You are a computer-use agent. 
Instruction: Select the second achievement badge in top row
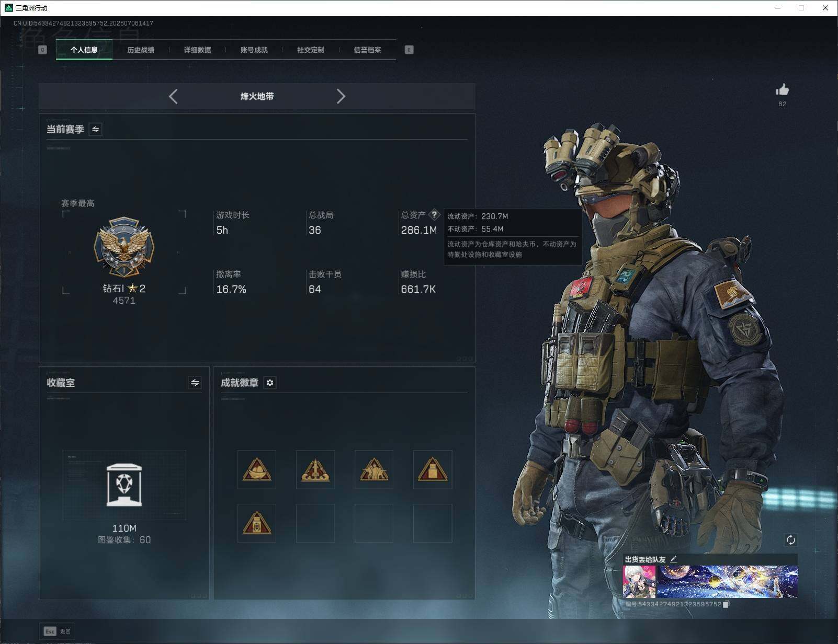[315, 469]
